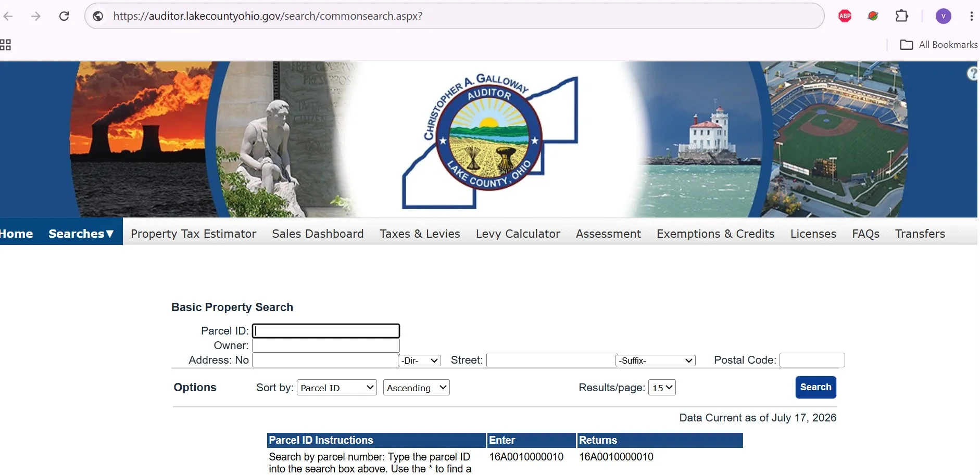
Task: Open the apps grid icon in bookmarks bar
Action: [x=5, y=45]
